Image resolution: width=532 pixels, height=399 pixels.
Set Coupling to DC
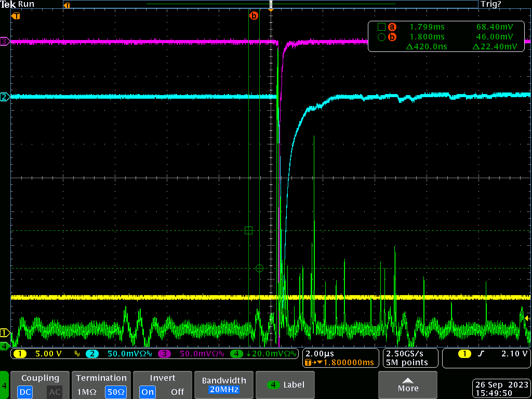pyautogui.click(x=26, y=392)
